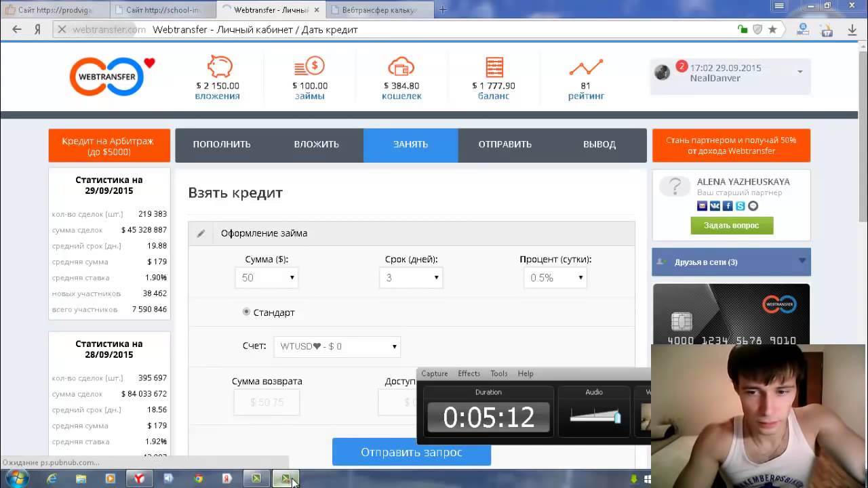Select the Стандарт radio button

[246, 312]
